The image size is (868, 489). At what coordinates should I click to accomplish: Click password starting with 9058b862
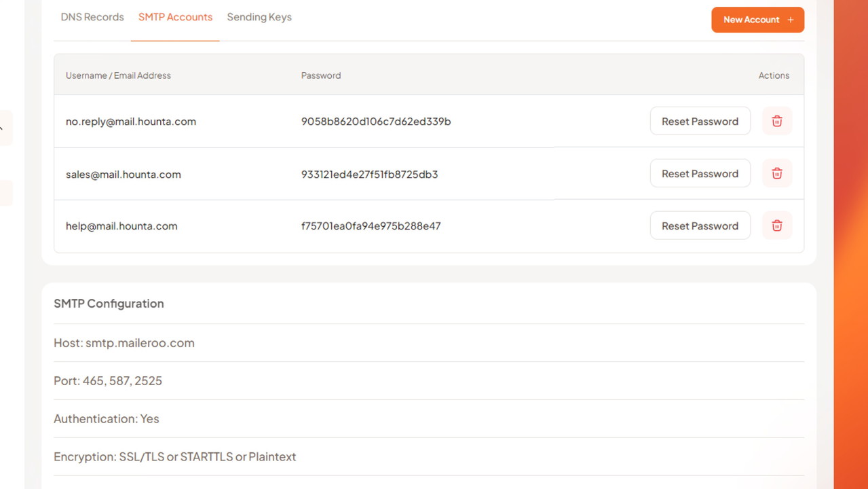376,122
